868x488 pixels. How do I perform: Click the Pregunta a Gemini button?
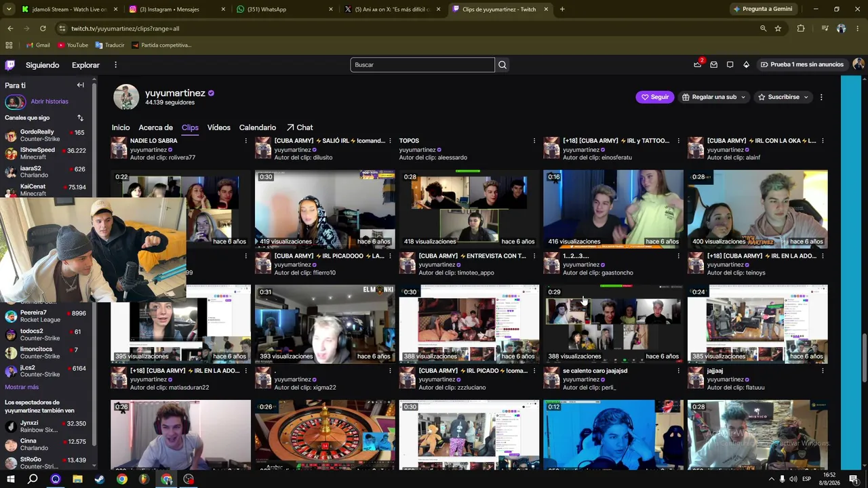[x=762, y=9]
